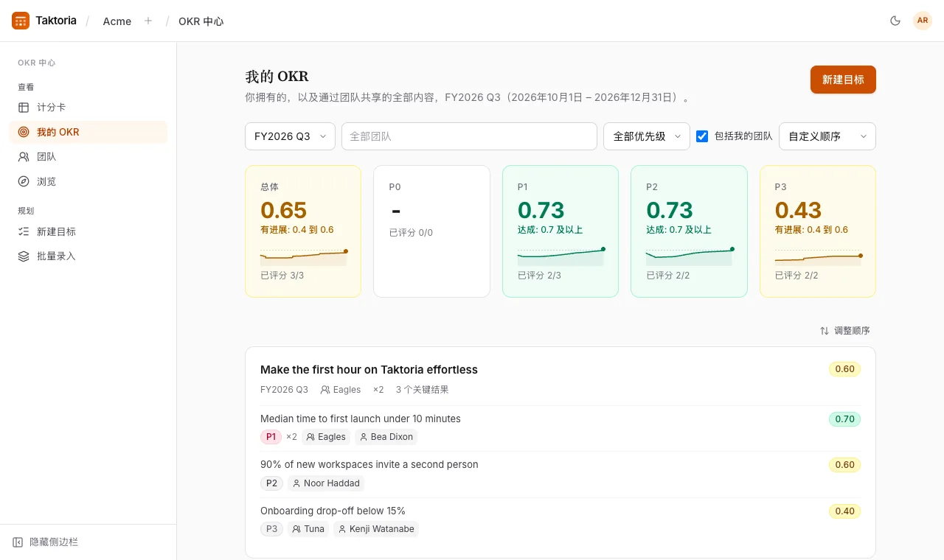Viewport: 944px width, 560px height.
Task: Go to 团队 in the sidebar
Action: point(88,157)
